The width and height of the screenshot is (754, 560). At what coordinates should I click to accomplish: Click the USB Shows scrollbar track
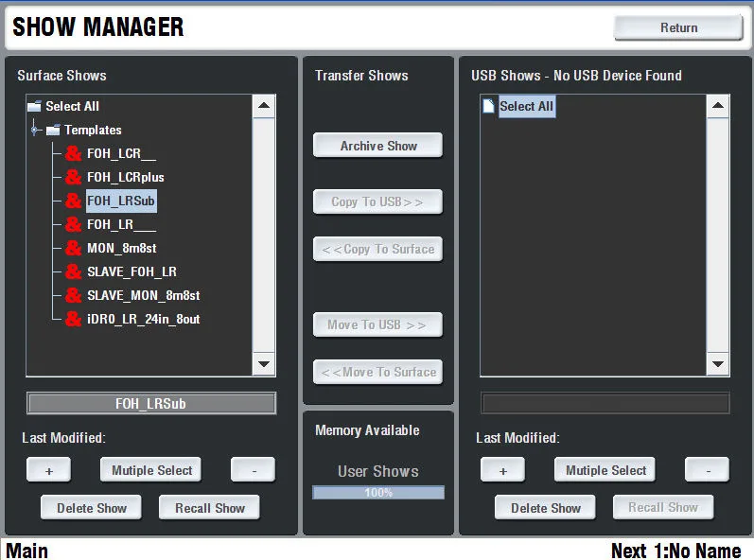coord(718,235)
